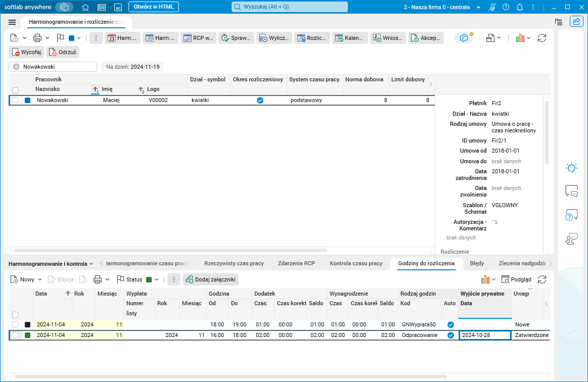588x382 pixels.
Task: Click the Dodaj załączniki cloud button
Action: [211, 279]
